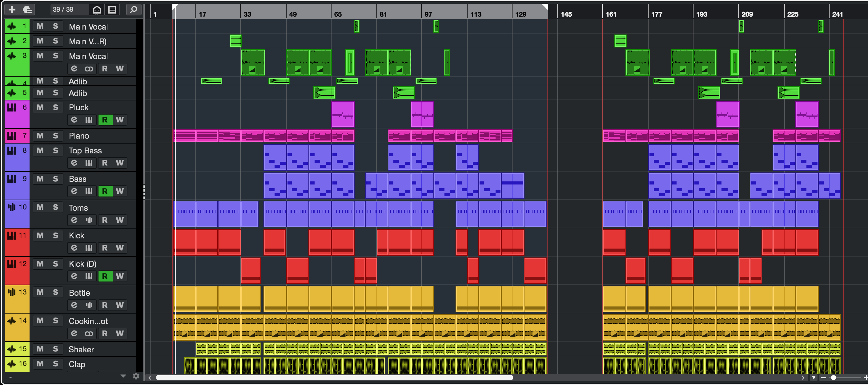Image resolution: width=868 pixels, height=385 pixels.
Task: Click bar 145 on the timeline ruler
Action: pyautogui.click(x=566, y=14)
